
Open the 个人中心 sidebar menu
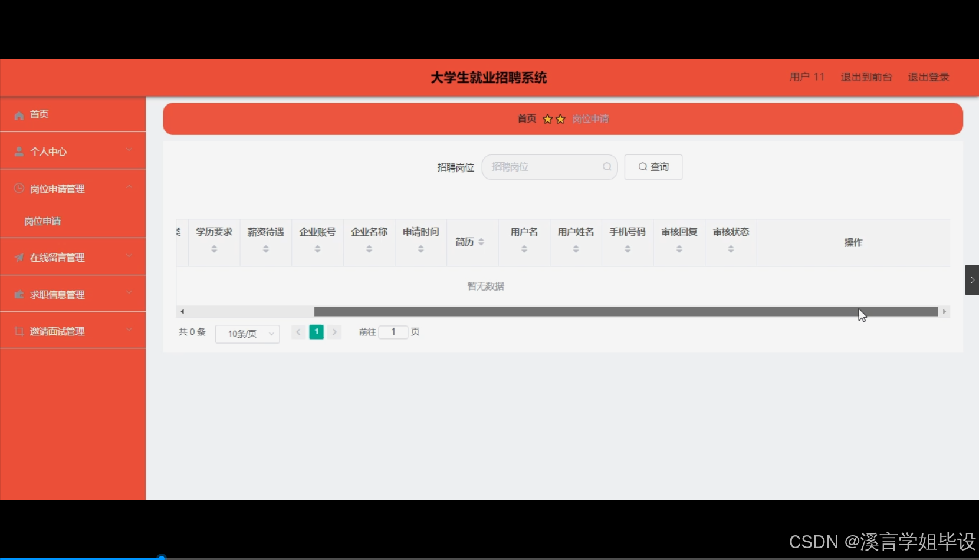click(x=73, y=151)
